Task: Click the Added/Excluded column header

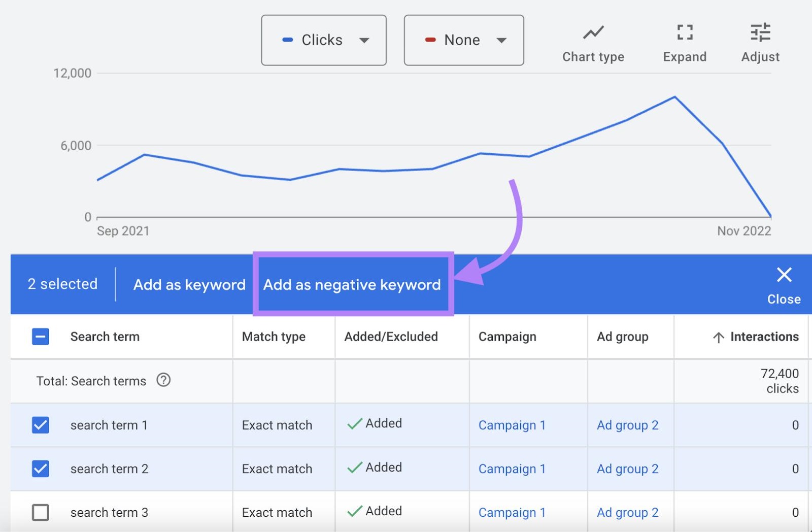Action: tap(391, 337)
